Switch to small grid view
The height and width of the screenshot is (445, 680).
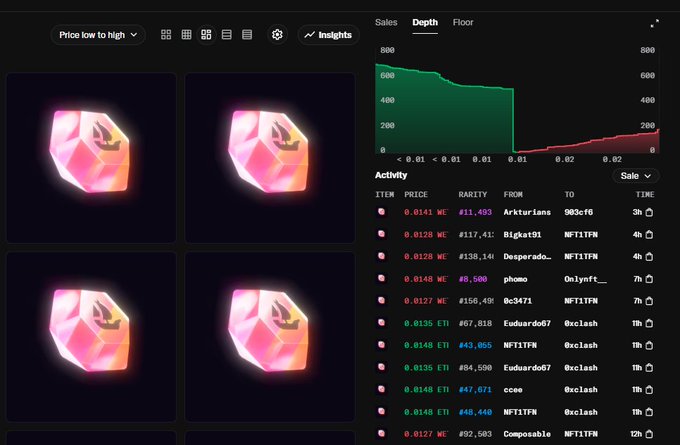(186, 35)
